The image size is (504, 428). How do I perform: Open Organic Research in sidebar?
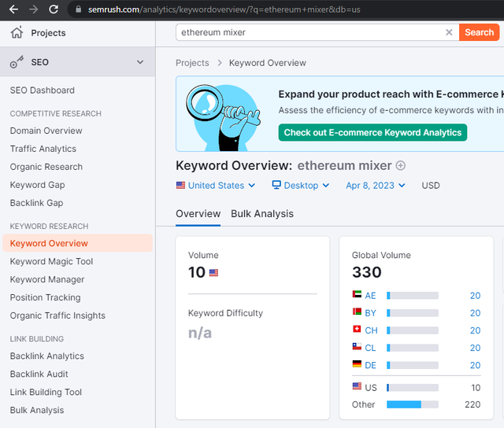46,167
